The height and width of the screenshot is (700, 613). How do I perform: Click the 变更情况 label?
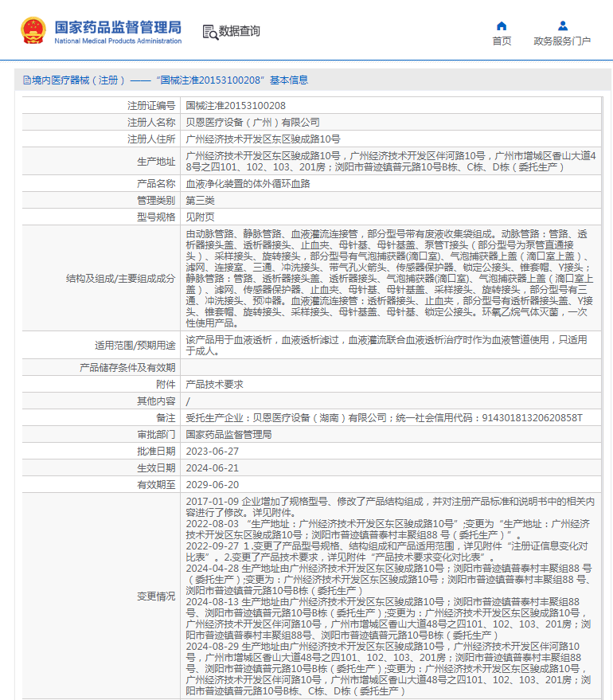[156, 596]
